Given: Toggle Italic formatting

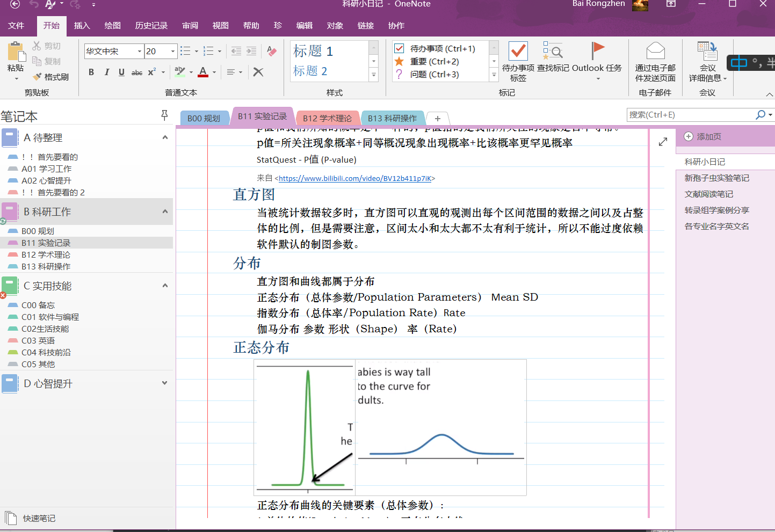Looking at the screenshot, I should tap(106, 72).
